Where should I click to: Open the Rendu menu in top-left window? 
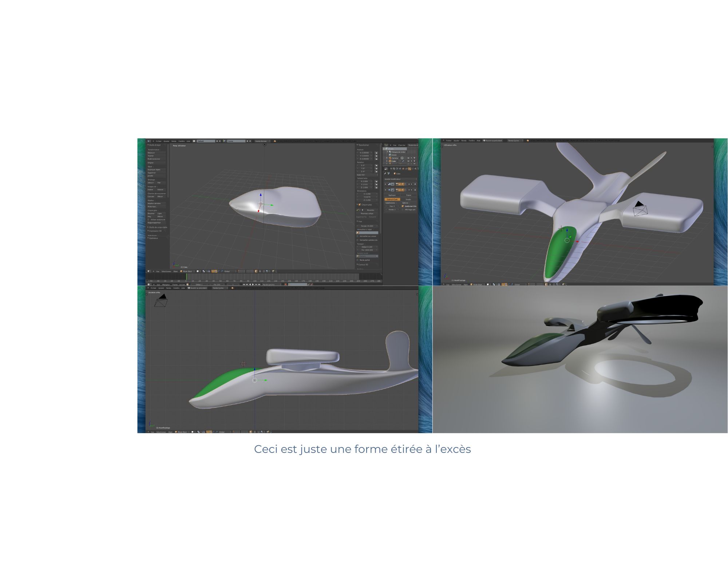click(174, 141)
